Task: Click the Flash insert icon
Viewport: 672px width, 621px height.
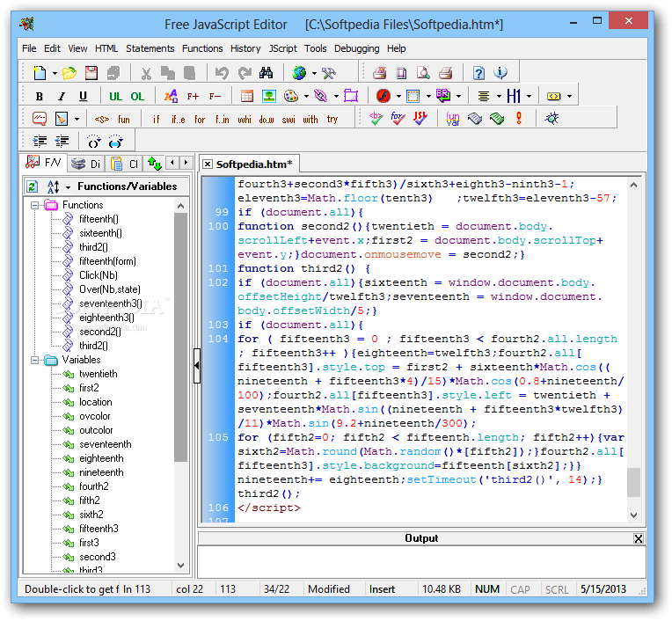Action: (383, 96)
